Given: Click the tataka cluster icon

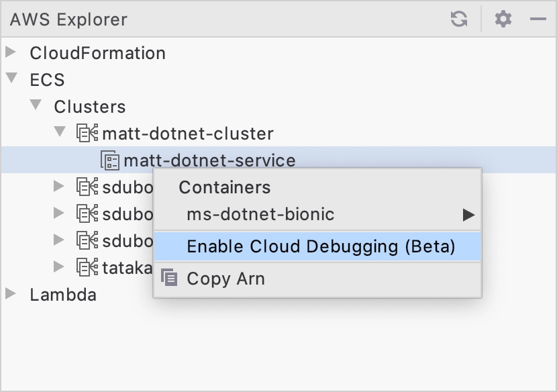Looking at the screenshot, I should pyautogui.click(x=87, y=267).
